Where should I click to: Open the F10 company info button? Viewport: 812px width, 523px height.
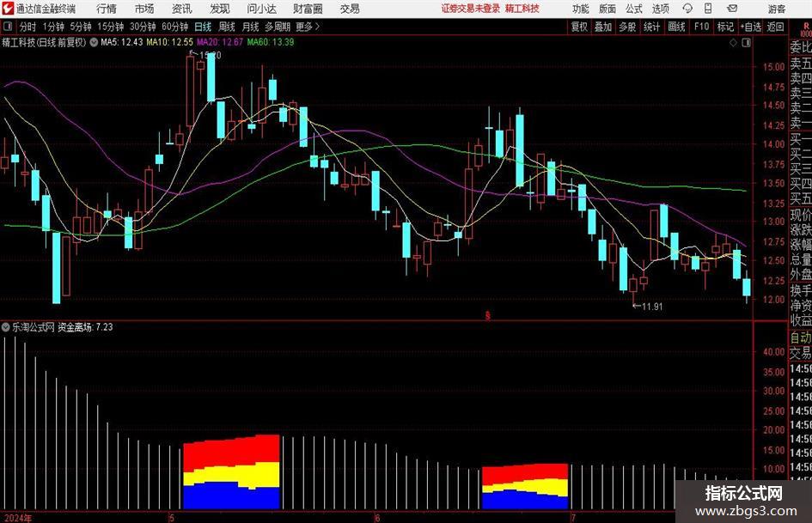click(701, 27)
